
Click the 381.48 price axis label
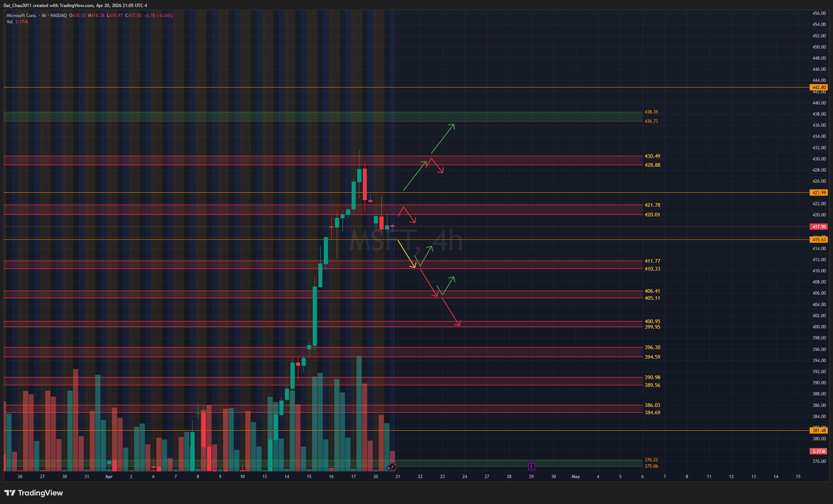[x=819, y=431]
